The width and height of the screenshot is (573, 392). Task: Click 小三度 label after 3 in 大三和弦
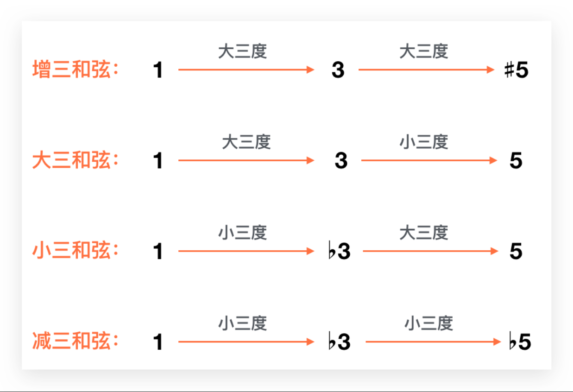(x=424, y=142)
